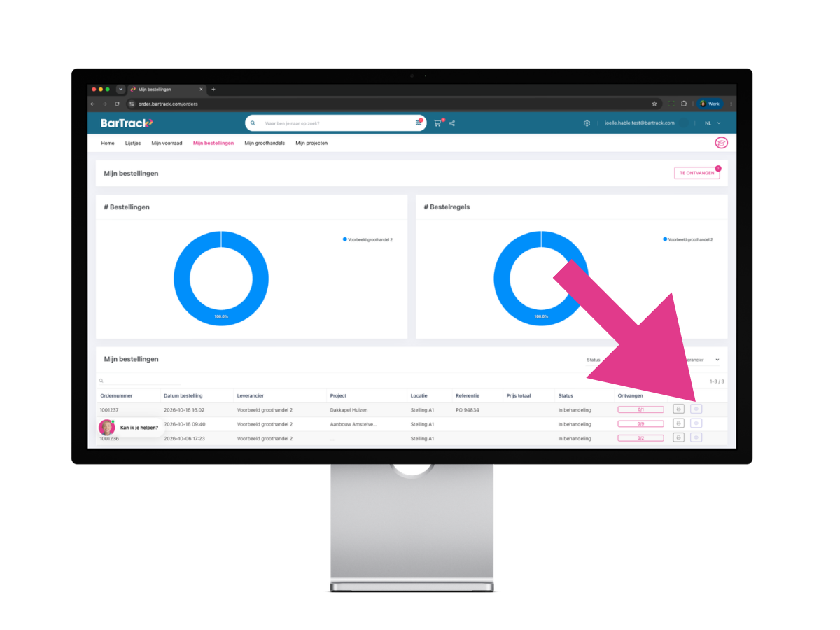Click the BarTrack logo
The width and height of the screenshot is (840, 630).
[x=127, y=123]
